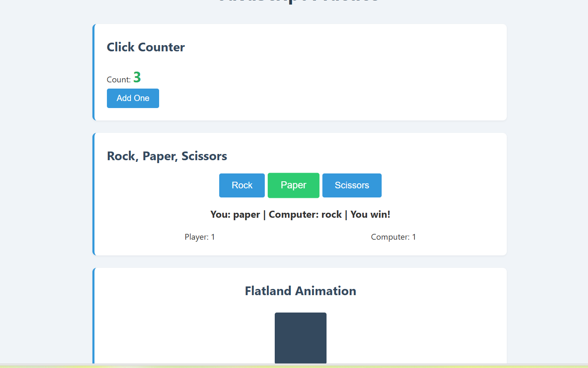Click the Click Counter heading

(146, 47)
